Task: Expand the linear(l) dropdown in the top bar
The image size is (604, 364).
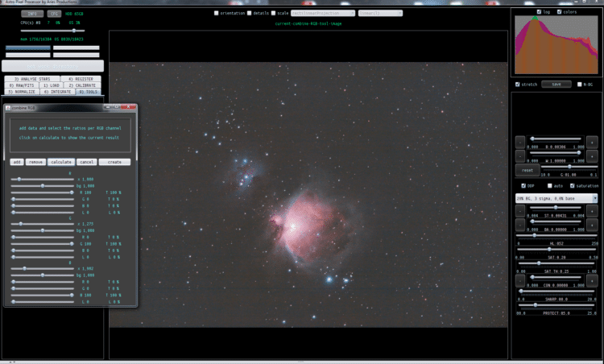Action: [380, 13]
